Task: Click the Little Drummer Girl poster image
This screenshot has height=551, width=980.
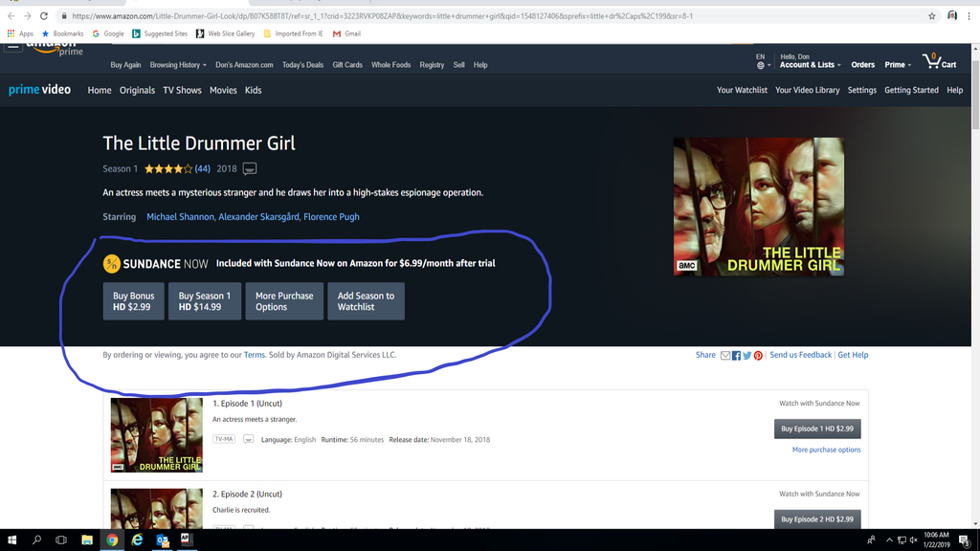Action: pyautogui.click(x=759, y=207)
